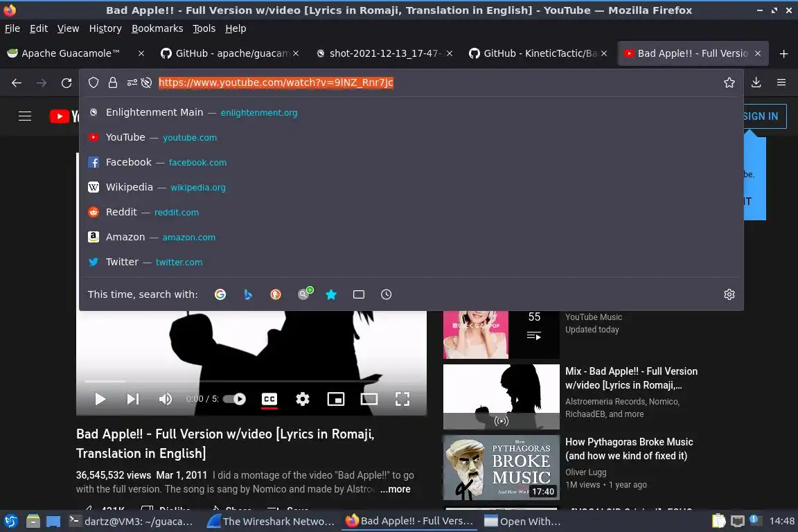Click the blocked autoplay icon
The height and width of the screenshot is (532, 798).
[x=147, y=82]
